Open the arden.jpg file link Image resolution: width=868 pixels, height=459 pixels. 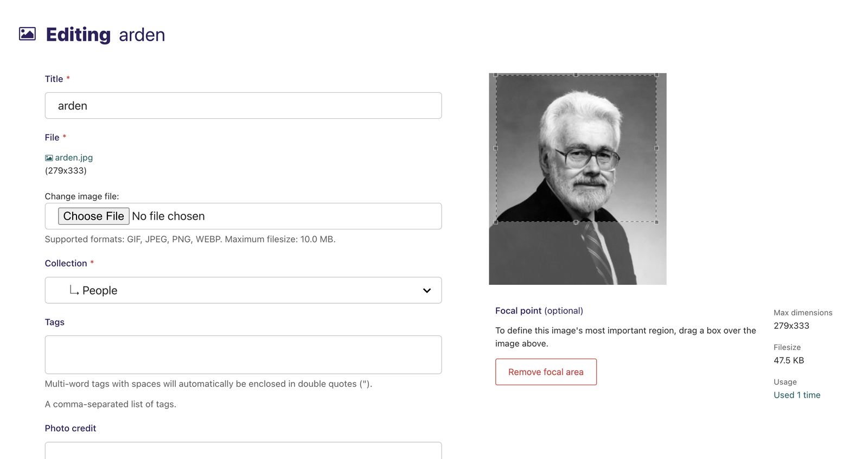[x=74, y=157]
